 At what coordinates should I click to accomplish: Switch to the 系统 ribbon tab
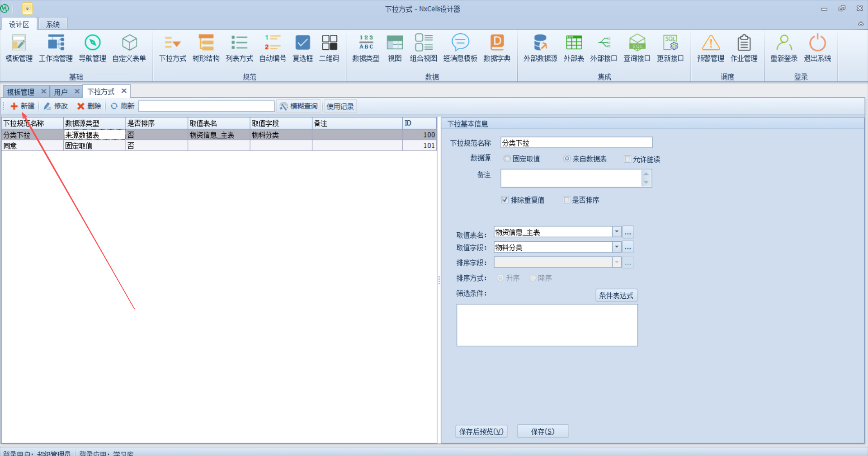coord(53,24)
